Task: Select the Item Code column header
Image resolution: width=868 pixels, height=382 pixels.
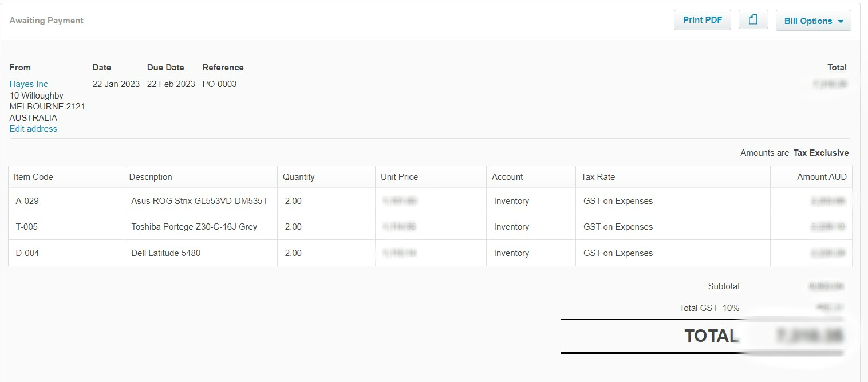Action: [x=33, y=177]
